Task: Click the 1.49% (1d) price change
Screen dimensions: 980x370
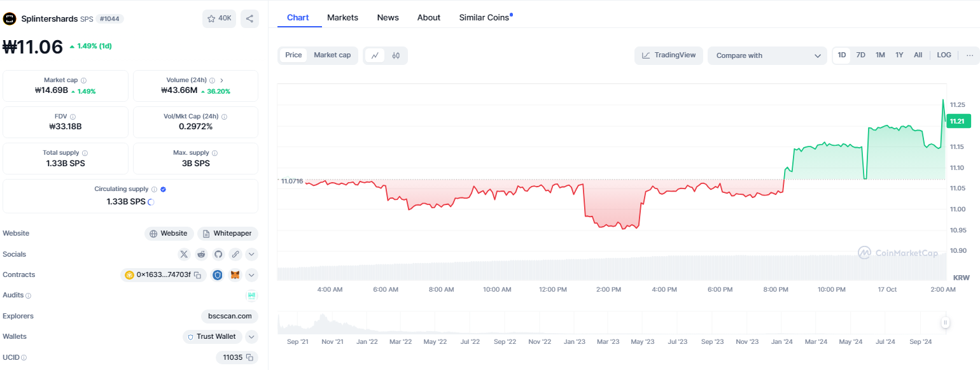Action: click(90, 46)
